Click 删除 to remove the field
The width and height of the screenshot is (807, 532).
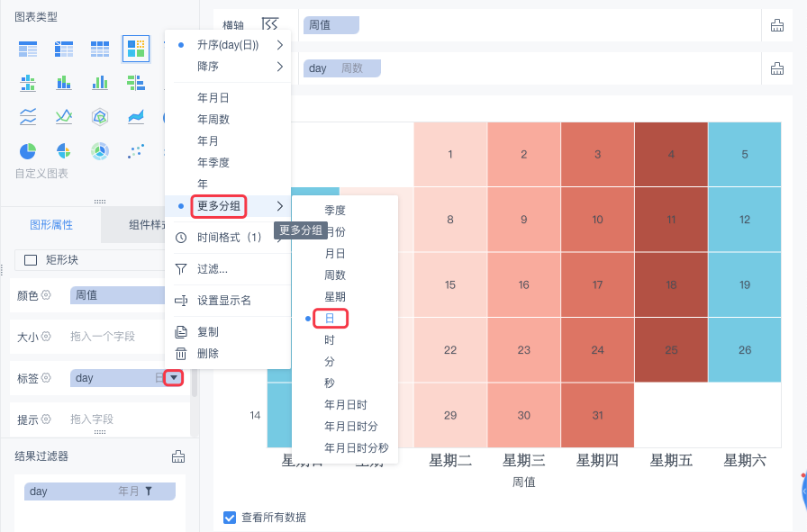click(x=207, y=354)
